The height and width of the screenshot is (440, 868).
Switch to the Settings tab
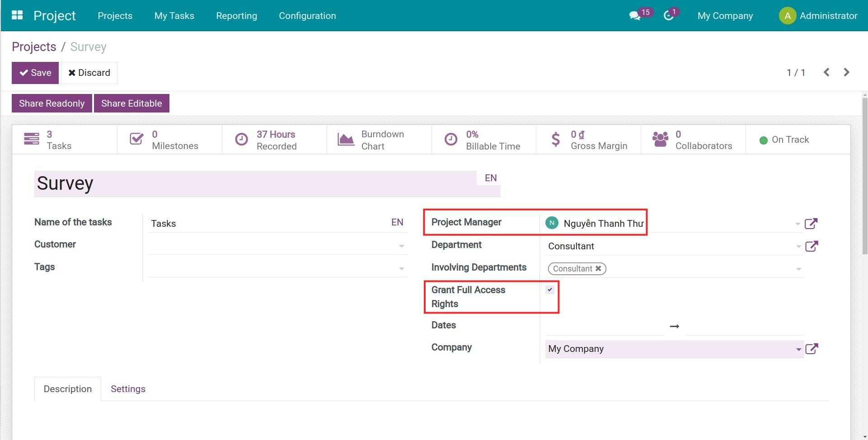(x=128, y=389)
